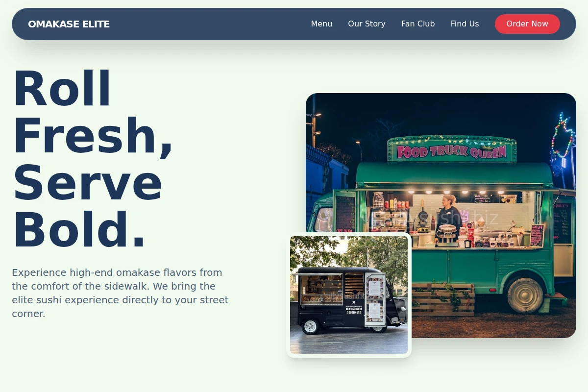Visit the Fan Club section
This screenshot has height=392, width=588.
418,24
